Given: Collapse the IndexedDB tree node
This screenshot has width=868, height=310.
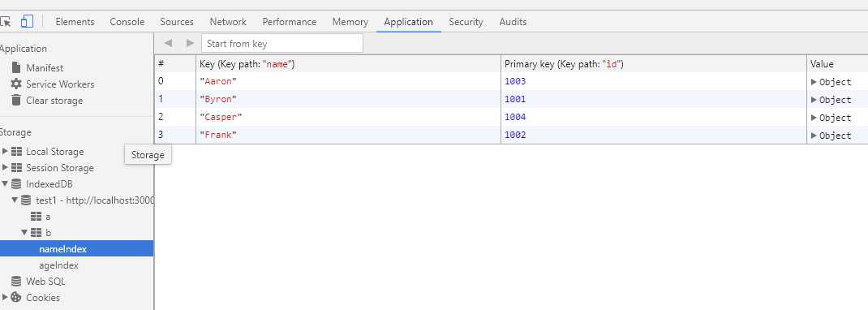Looking at the screenshot, I should 5,183.
